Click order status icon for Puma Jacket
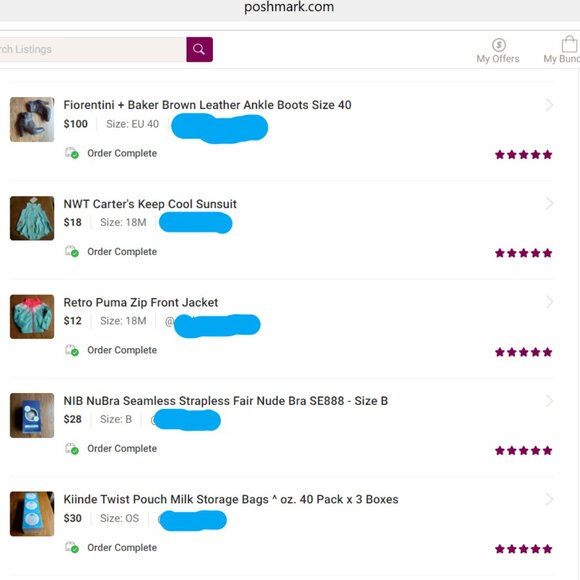This screenshot has width=580, height=580. coord(72,350)
